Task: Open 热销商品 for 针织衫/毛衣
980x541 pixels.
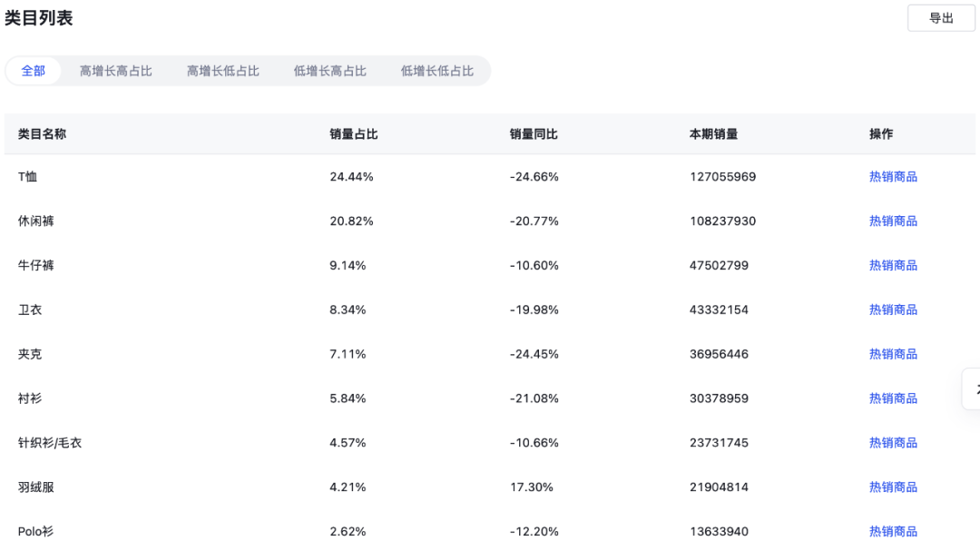Action: (893, 444)
